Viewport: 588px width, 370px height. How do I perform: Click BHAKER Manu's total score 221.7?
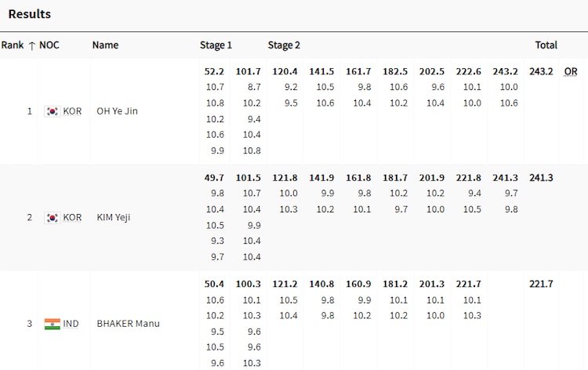pos(541,284)
